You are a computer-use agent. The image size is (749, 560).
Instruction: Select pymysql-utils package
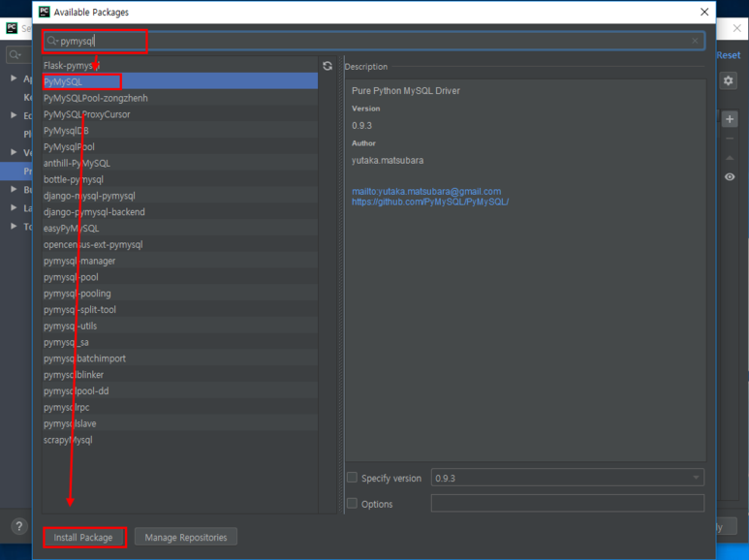click(x=180, y=326)
